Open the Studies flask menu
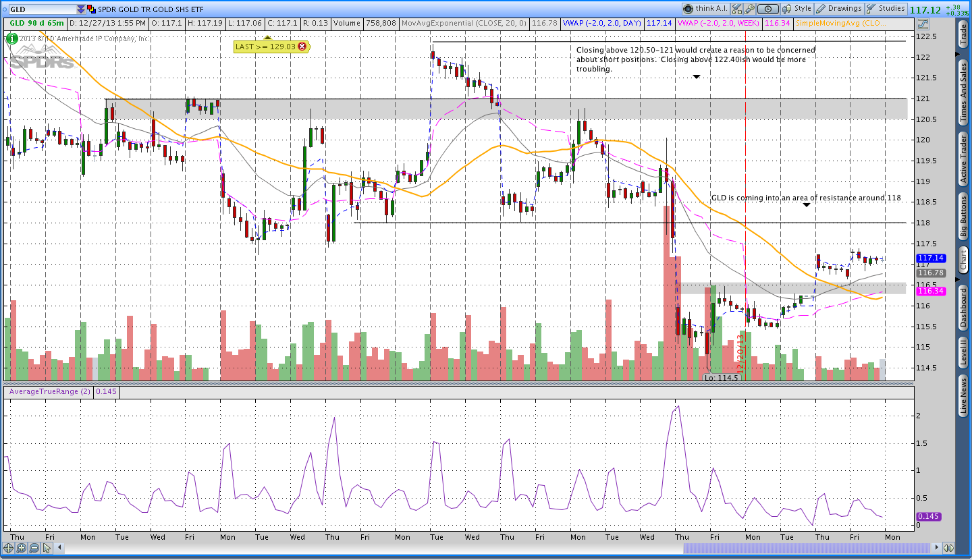The height and width of the screenshot is (560, 972). click(x=886, y=9)
